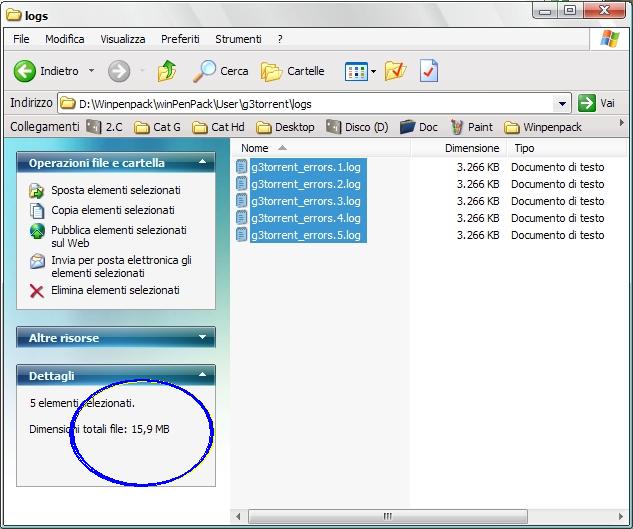Show more links with the overflow arrow
This screenshot has width=633, height=529.
pos(621,122)
